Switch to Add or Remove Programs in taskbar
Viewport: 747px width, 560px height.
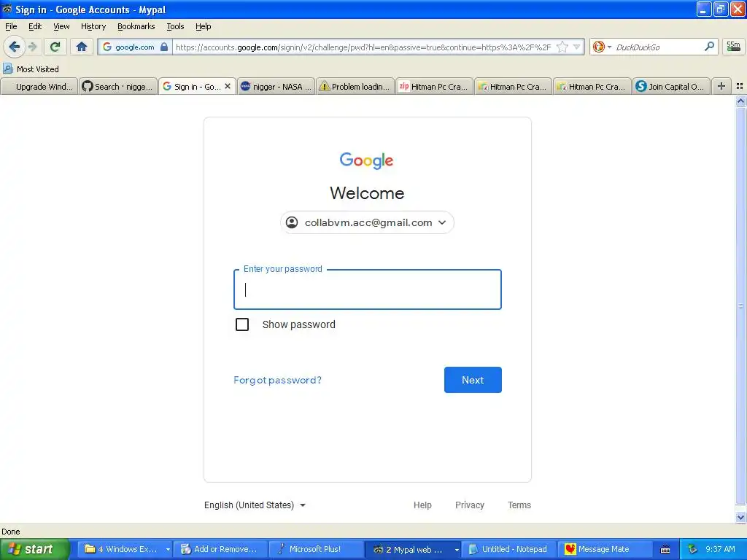pyautogui.click(x=220, y=549)
